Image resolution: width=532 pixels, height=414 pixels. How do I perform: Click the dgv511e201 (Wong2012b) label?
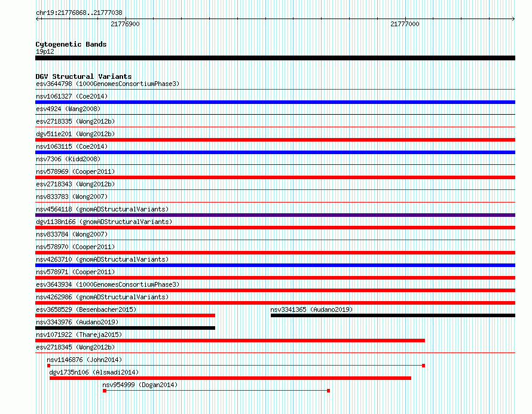tap(75, 134)
